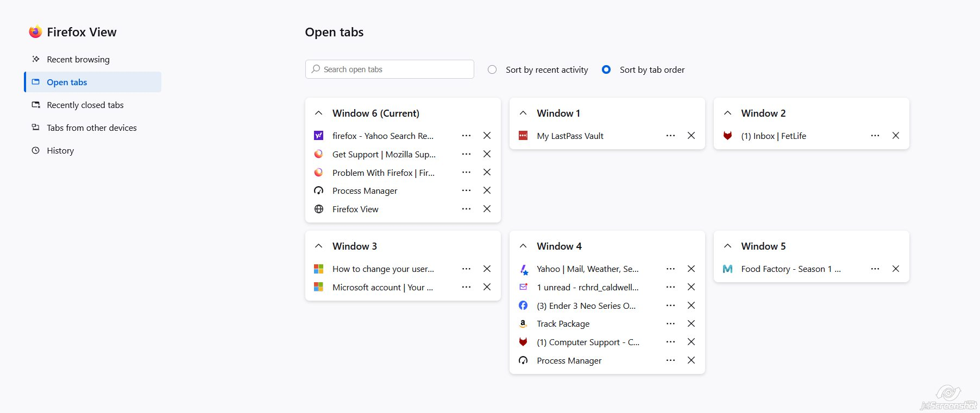Switch to (1) Computer Support tab

tap(588, 342)
